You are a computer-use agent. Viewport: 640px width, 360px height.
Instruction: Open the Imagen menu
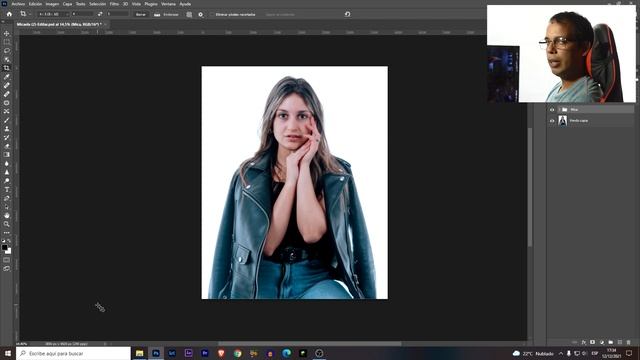(x=52, y=4)
